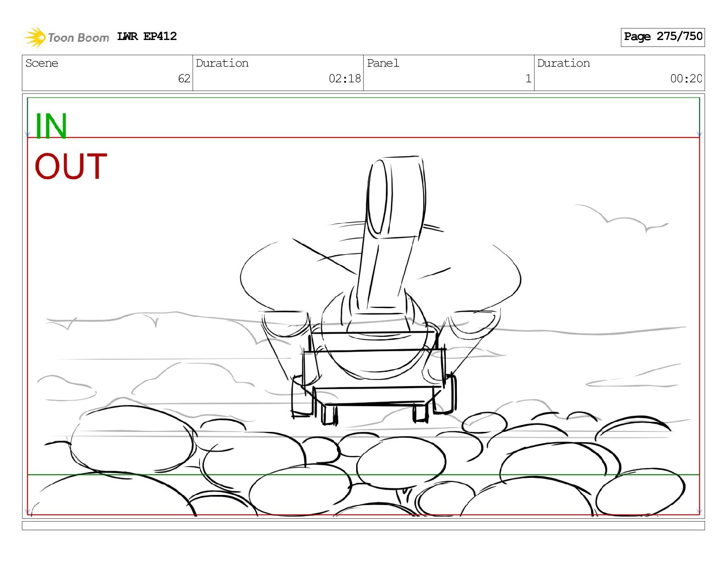Viewport: 728px width, 563px height.
Task: Click the Toon Boom logo
Action: pos(67,37)
